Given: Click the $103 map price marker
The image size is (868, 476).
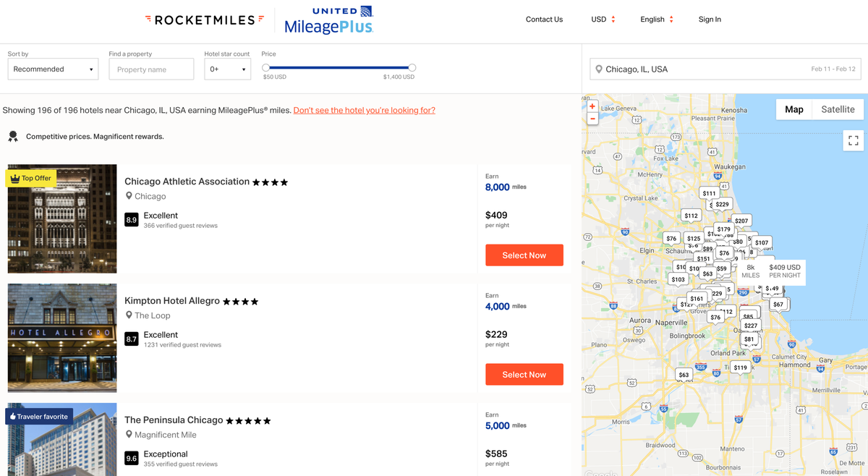Looking at the screenshot, I should [x=678, y=279].
